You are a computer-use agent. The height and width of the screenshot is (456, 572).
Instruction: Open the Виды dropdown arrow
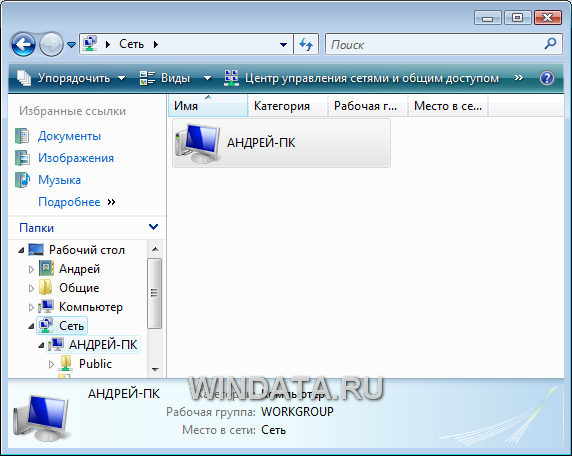point(207,78)
